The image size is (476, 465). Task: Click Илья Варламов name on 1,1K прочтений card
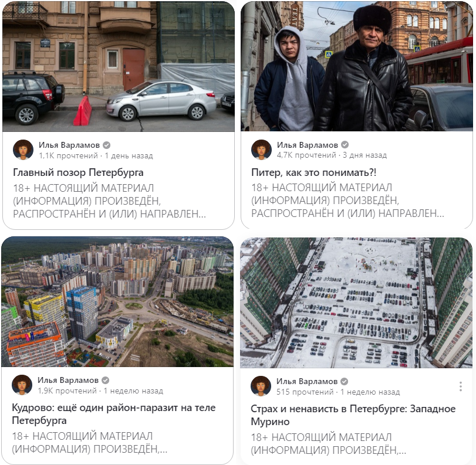(x=69, y=145)
